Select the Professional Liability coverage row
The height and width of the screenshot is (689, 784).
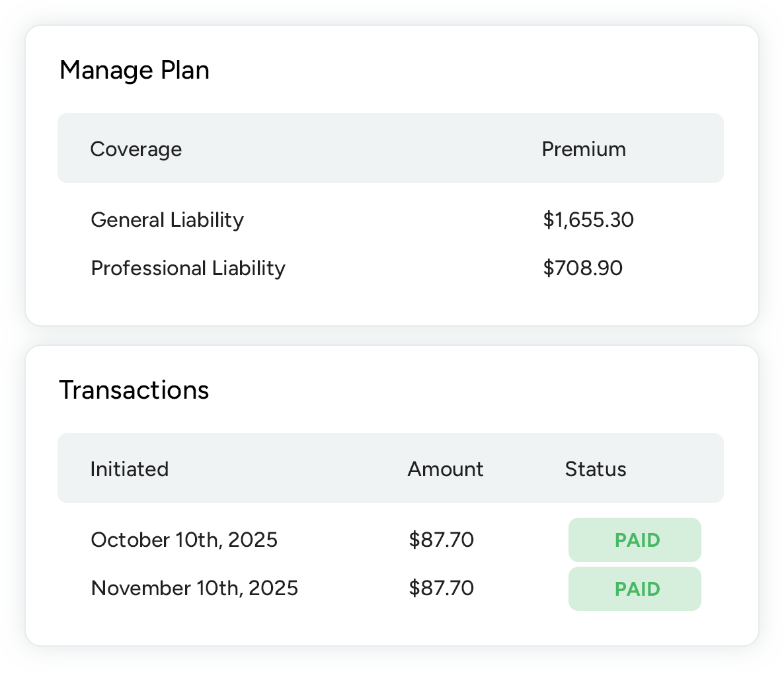tap(188, 268)
